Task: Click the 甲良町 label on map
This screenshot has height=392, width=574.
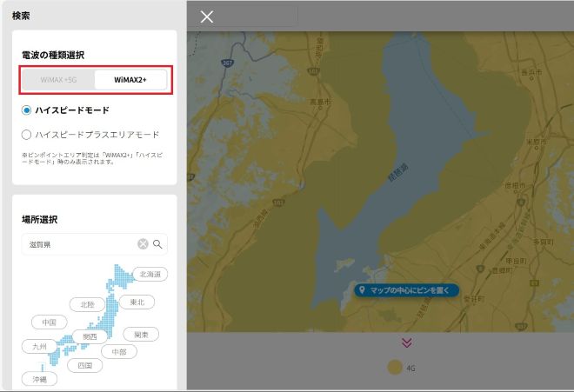Action: coord(516,261)
